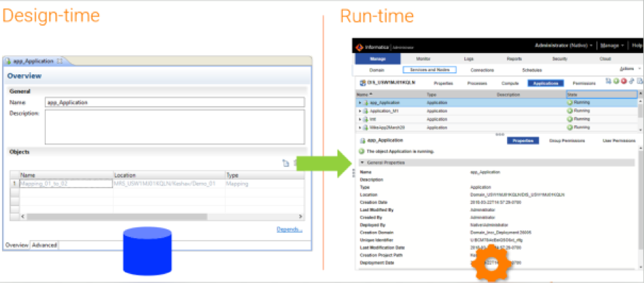Click the first toolbar icon beside Permissions
The height and width of the screenshot is (283, 644).
point(609,82)
